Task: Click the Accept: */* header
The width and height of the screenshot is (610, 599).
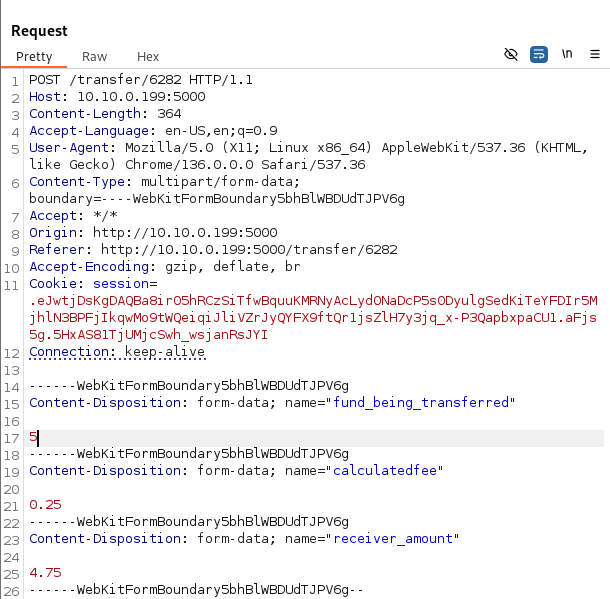Action: pos(73,215)
